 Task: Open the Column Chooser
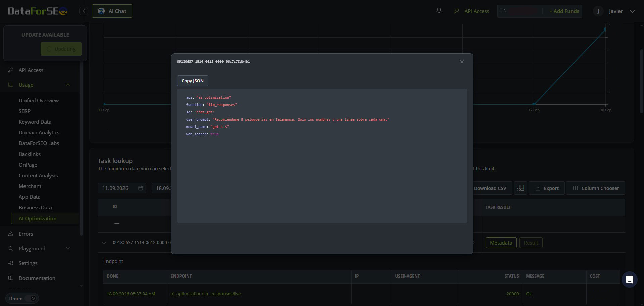(596, 188)
